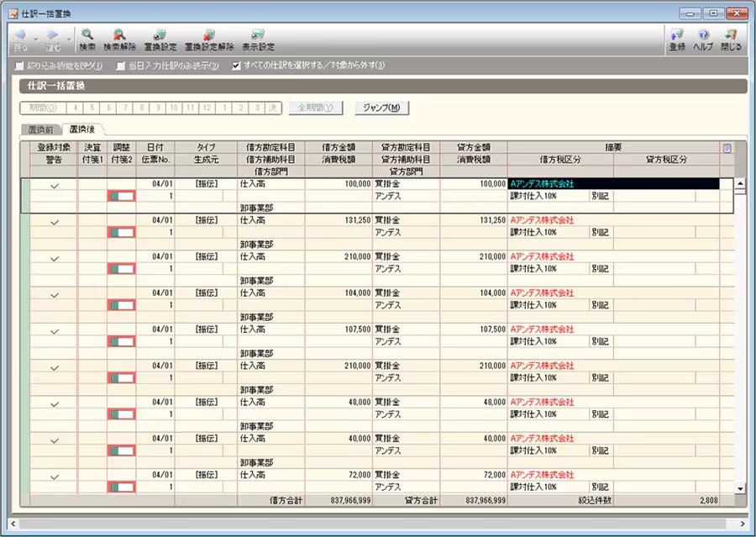The width and height of the screenshot is (756, 537).
Task: Click 借方金額 cell showing 131,250
Action: [x=339, y=220]
